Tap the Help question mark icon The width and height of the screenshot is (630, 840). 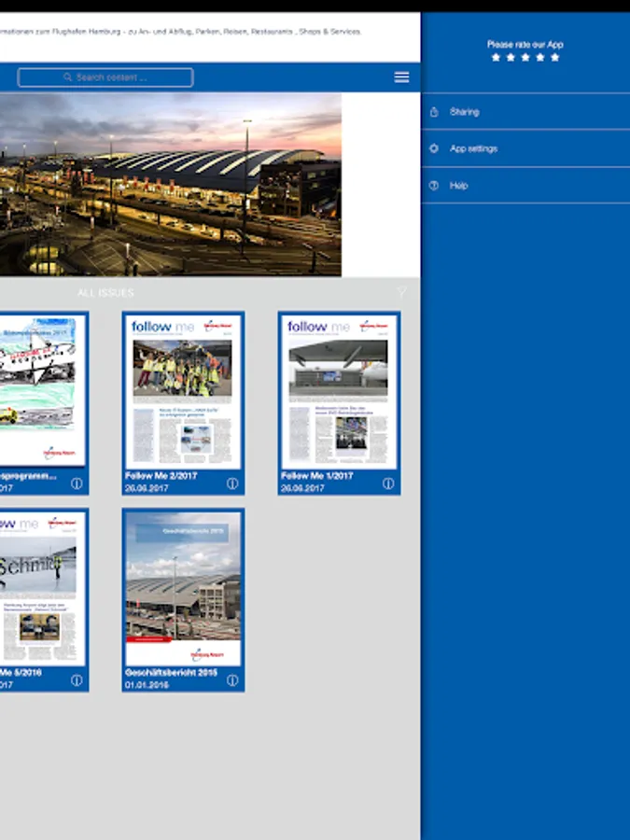pos(434,186)
